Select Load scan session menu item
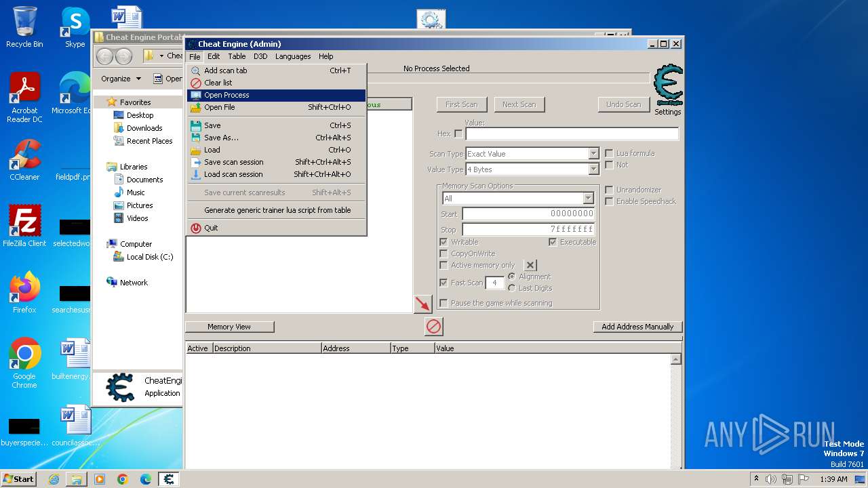868x488 pixels. pos(276,174)
